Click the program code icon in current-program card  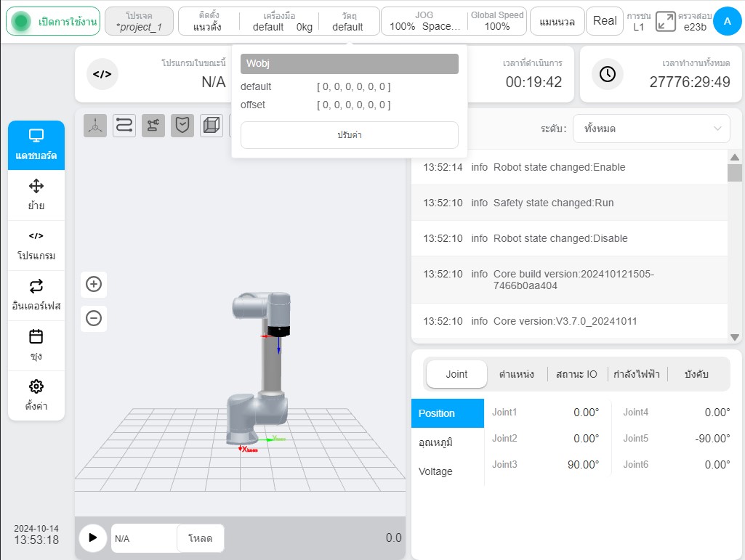coord(102,74)
